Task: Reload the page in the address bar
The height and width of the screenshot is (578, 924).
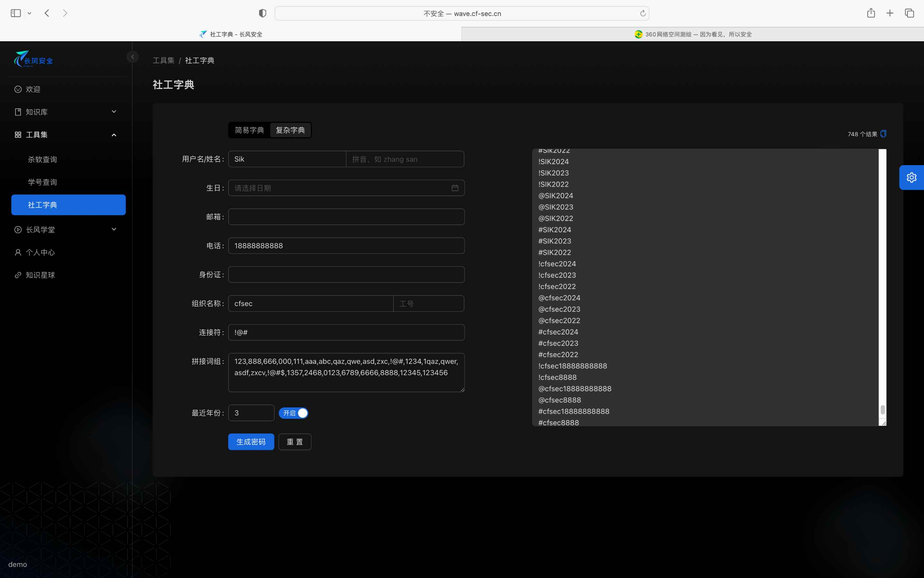Action: coord(643,13)
